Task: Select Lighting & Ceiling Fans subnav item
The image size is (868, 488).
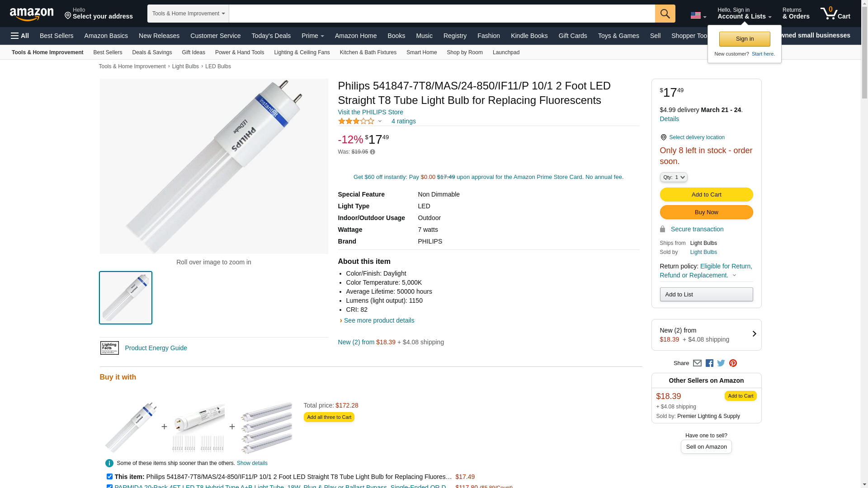Action: coord(302,52)
